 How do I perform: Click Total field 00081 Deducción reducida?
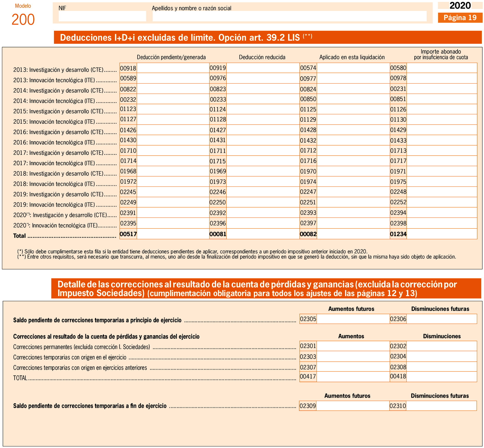pos(263,234)
